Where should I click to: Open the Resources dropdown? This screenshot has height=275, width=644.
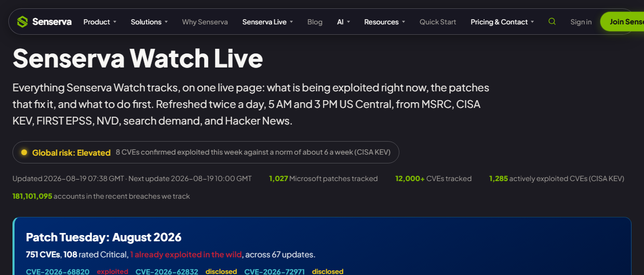(x=385, y=22)
